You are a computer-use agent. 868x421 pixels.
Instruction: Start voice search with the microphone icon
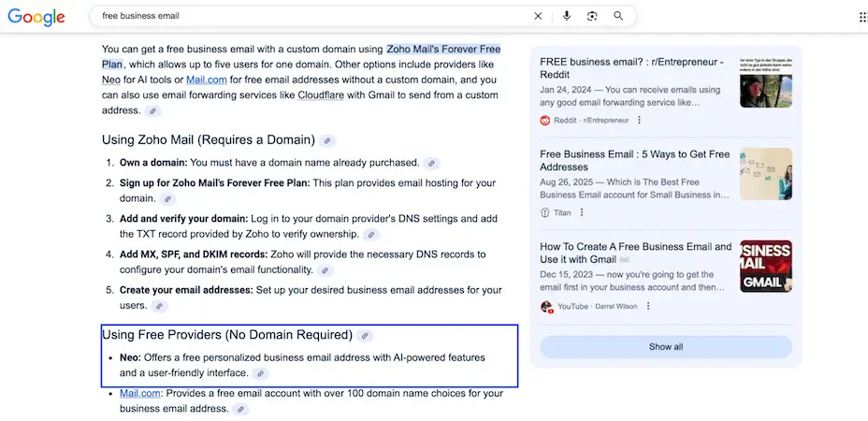click(x=566, y=16)
